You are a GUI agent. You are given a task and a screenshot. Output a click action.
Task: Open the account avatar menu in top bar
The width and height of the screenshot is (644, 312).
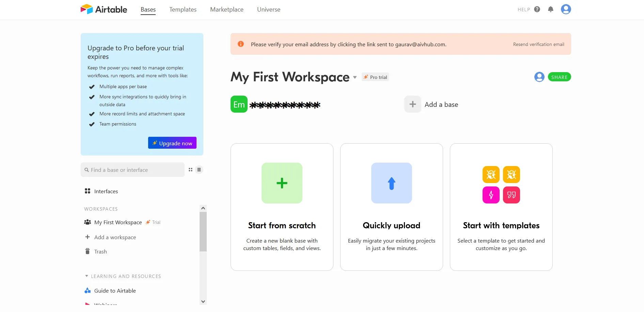pos(566,9)
